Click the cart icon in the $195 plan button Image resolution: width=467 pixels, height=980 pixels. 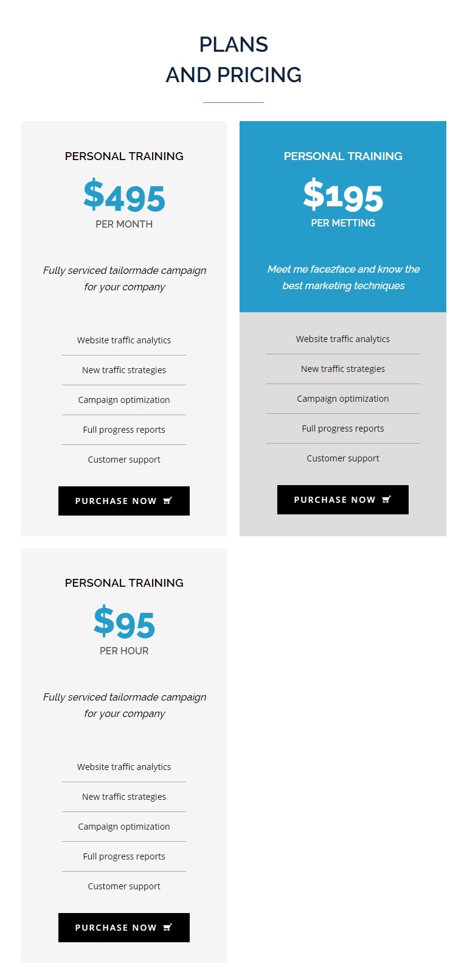tap(387, 500)
